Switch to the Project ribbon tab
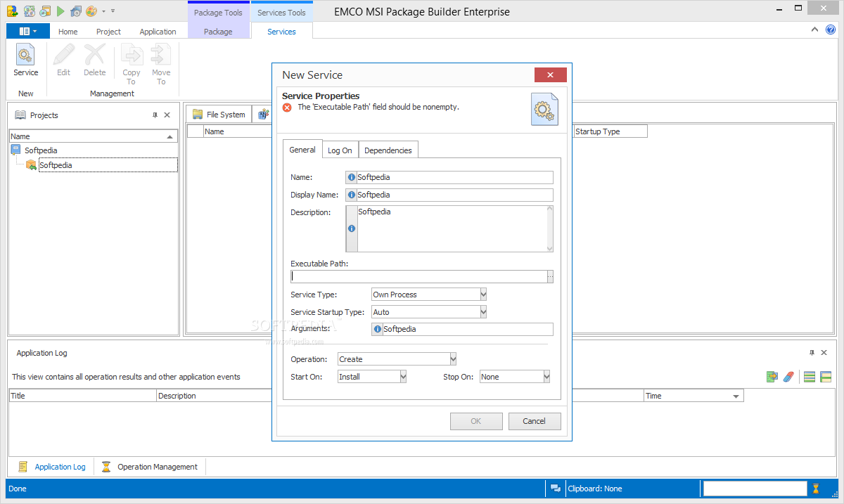844x504 pixels. [x=108, y=32]
